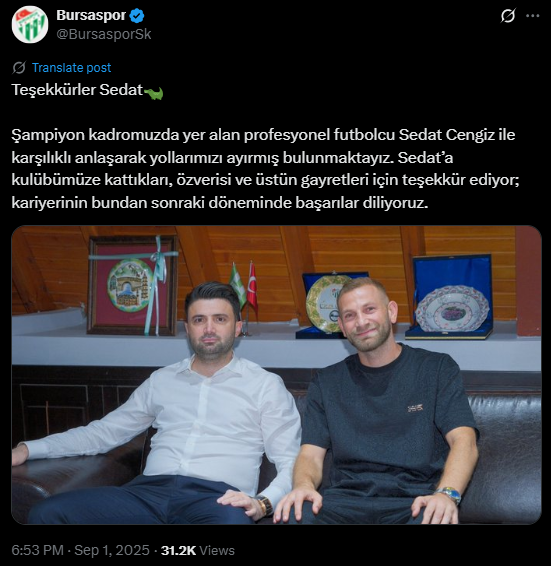
Task: Click the paragraph mentioning Sedat Cengiz
Action: pyautogui.click(x=265, y=169)
